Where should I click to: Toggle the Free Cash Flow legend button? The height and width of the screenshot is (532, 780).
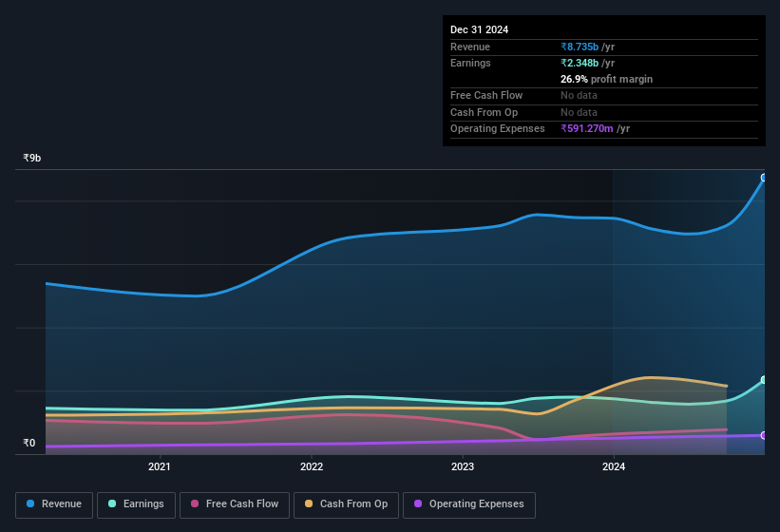pyautogui.click(x=235, y=504)
